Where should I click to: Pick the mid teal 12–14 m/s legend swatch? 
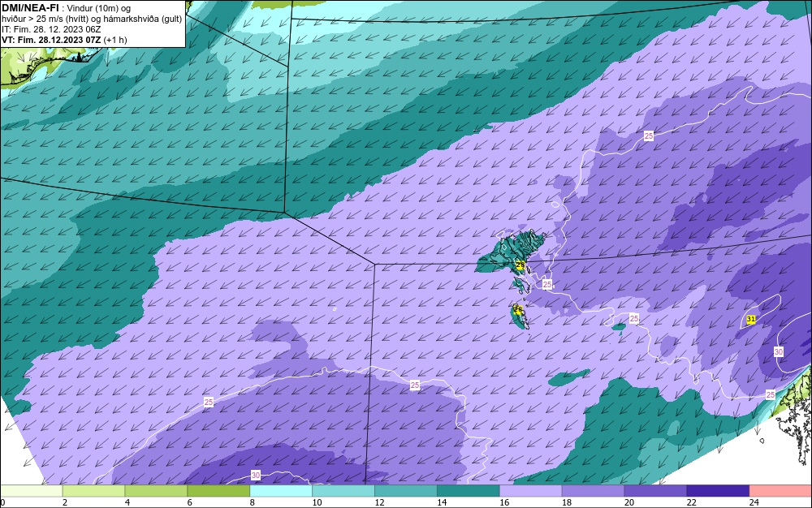coord(406,491)
